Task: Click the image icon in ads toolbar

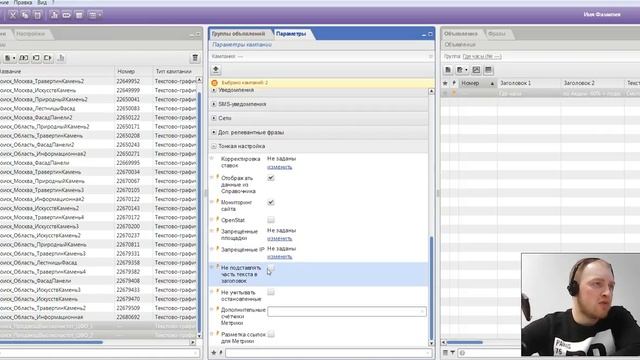Action: 476,70
